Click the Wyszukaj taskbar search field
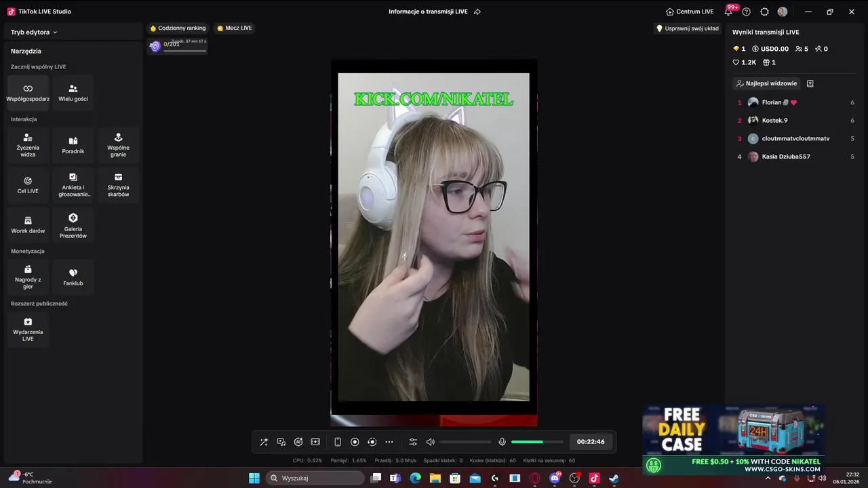 pyautogui.click(x=315, y=479)
